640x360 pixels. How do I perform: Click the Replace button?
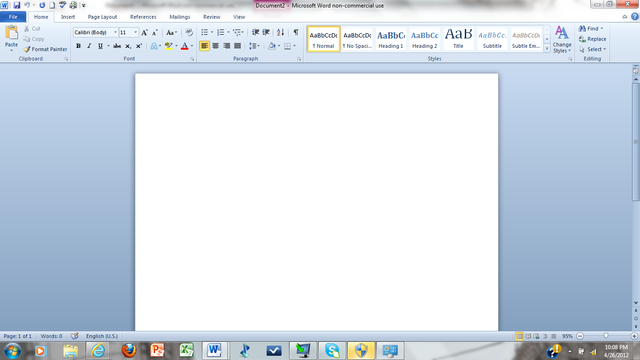(592, 39)
